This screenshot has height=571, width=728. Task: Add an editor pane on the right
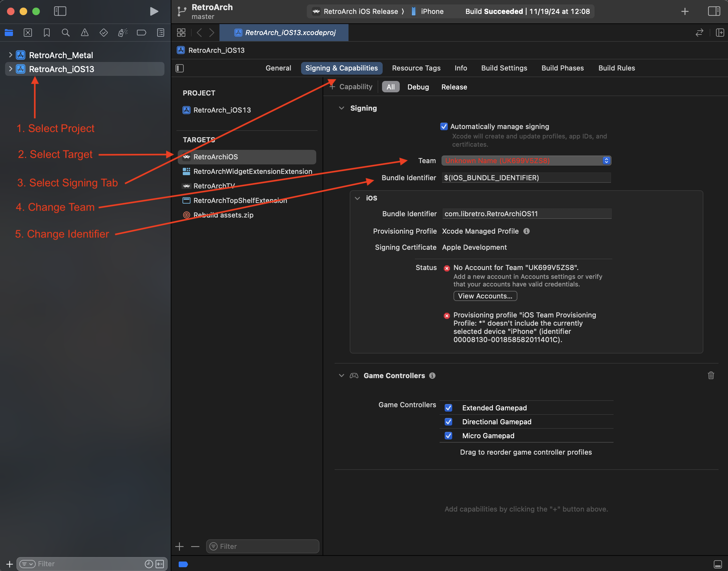coord(720,33)
